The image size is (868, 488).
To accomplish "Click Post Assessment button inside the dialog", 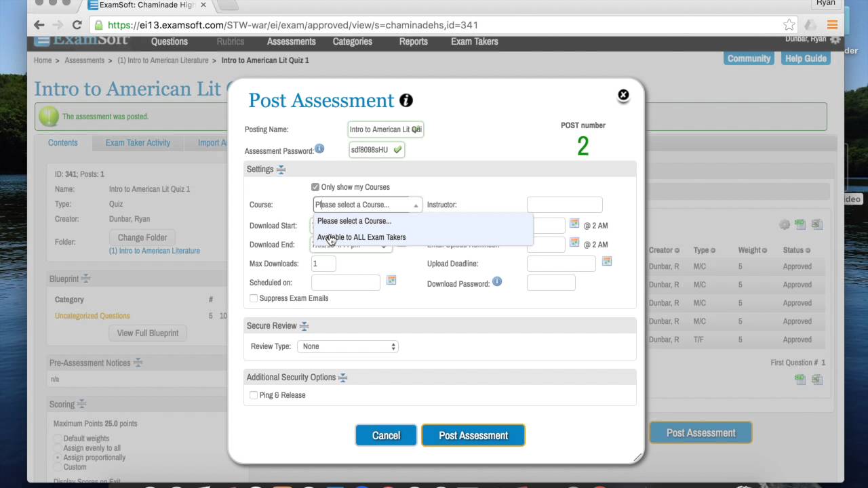I will 473,435.
